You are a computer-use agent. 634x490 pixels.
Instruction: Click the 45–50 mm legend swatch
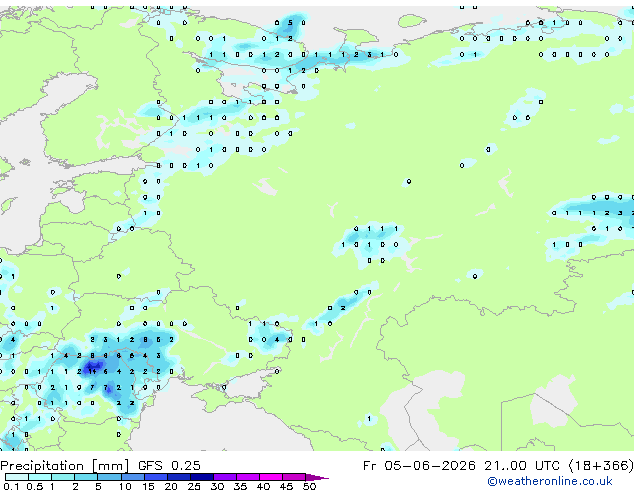294,477
